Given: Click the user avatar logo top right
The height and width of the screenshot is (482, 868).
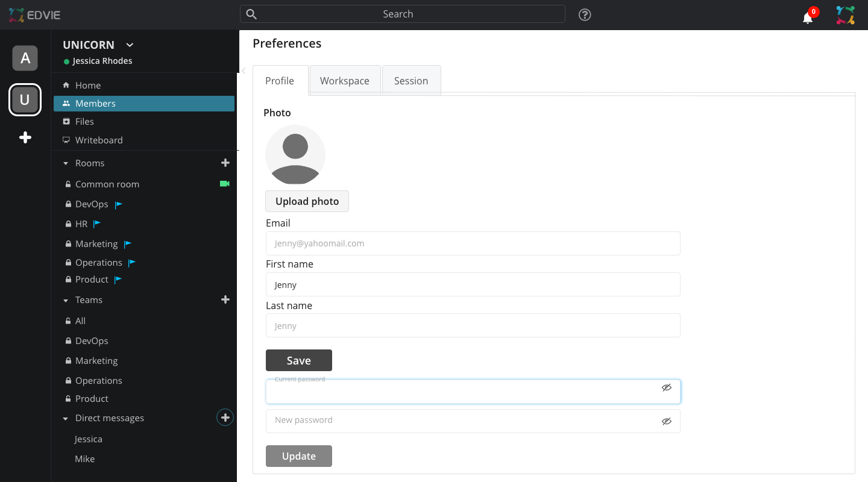Looking at the screenshot, I should point(845,15).
